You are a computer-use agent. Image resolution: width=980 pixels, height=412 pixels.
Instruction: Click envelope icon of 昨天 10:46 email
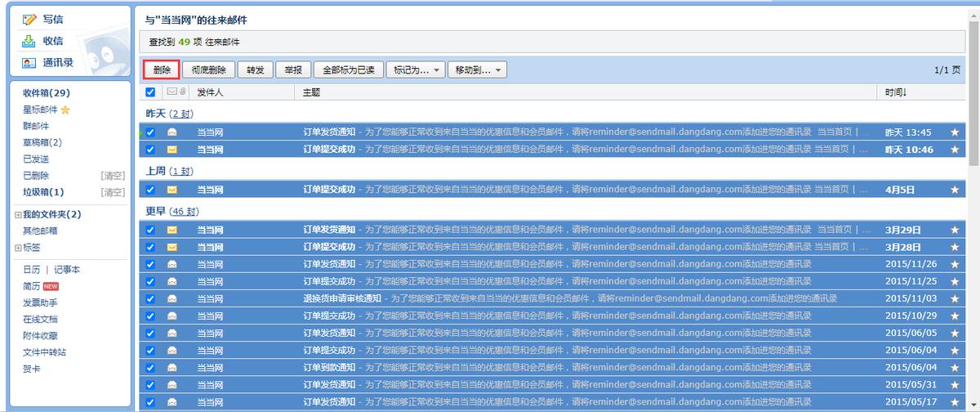click(172, 150)
